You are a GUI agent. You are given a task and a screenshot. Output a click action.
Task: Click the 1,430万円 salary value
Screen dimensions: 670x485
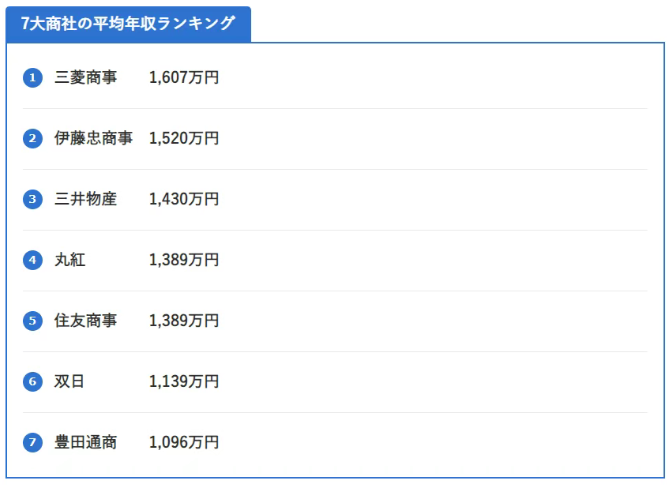[183, 199]
